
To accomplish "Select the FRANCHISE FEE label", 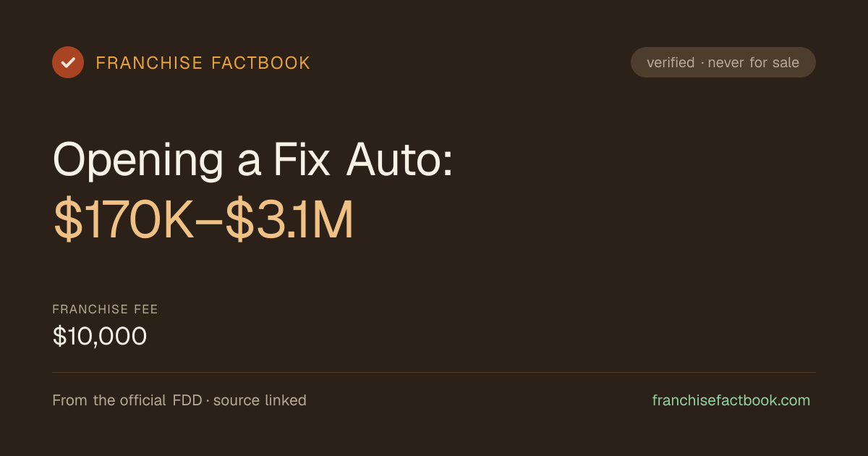I will tap(105, 310).
